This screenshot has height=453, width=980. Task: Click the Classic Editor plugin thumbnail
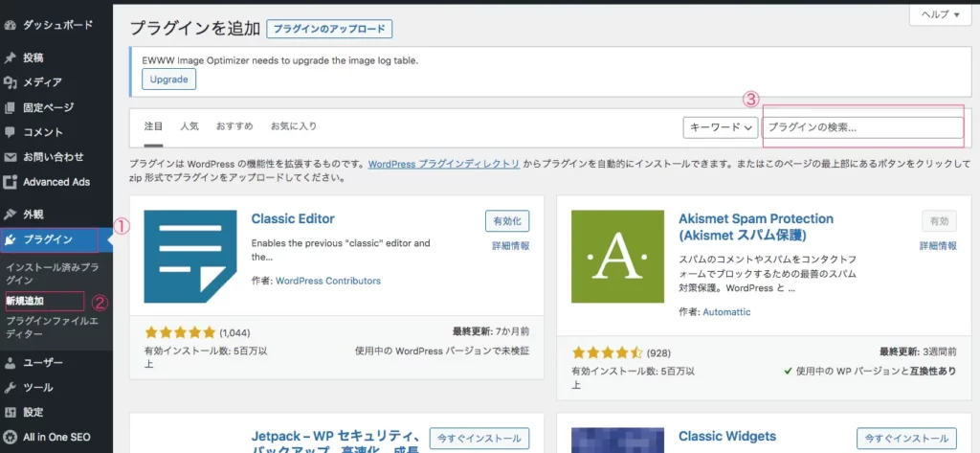(190, 257)
